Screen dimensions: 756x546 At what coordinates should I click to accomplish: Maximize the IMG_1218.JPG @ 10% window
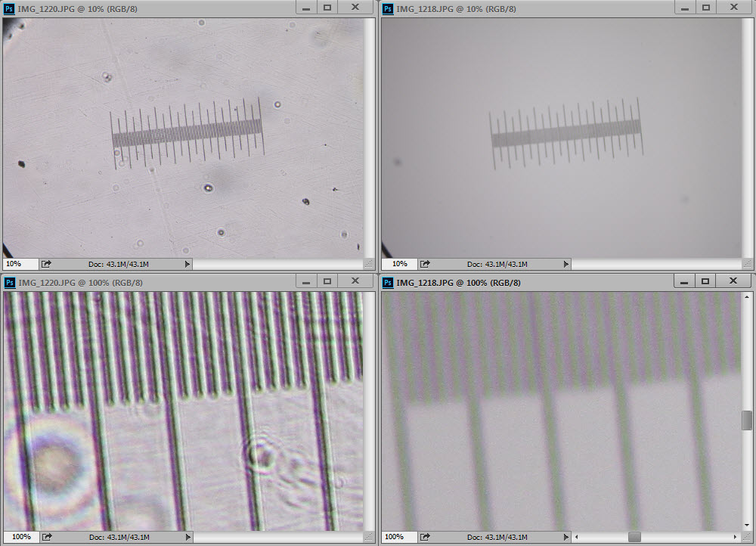pyautogui.click(x=706, y=8)
